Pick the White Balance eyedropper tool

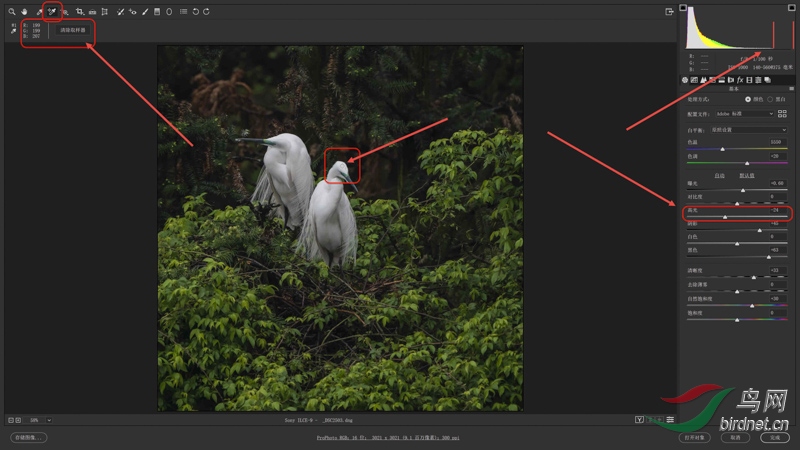coord(38,12)
